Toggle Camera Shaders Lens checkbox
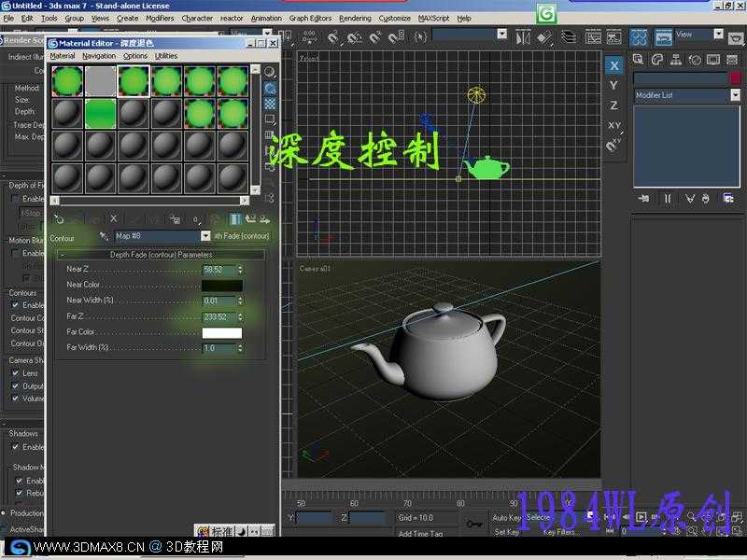This screenshot has height=560, width=747. (16, 373)
